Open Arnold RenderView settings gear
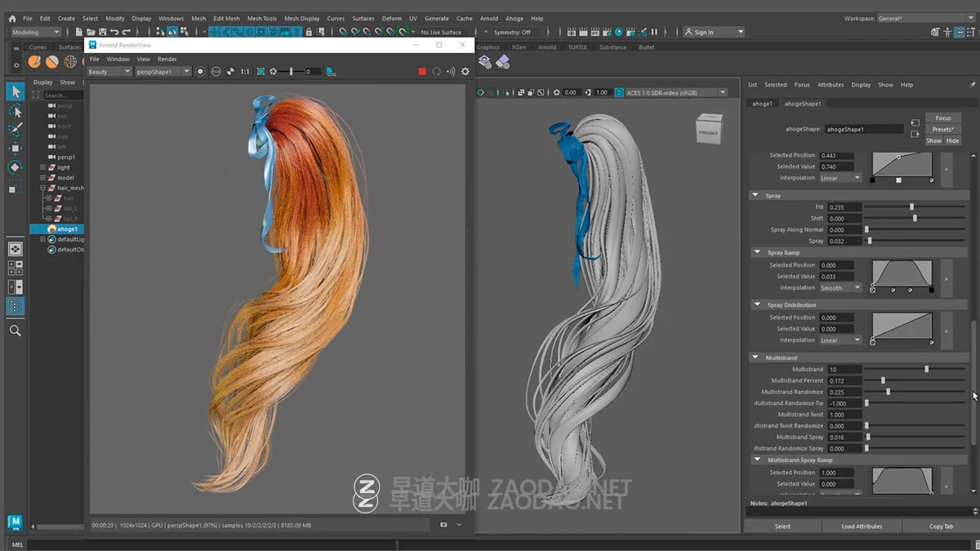The height and width of the screenshot is (551, 980). tap(465, 71)
